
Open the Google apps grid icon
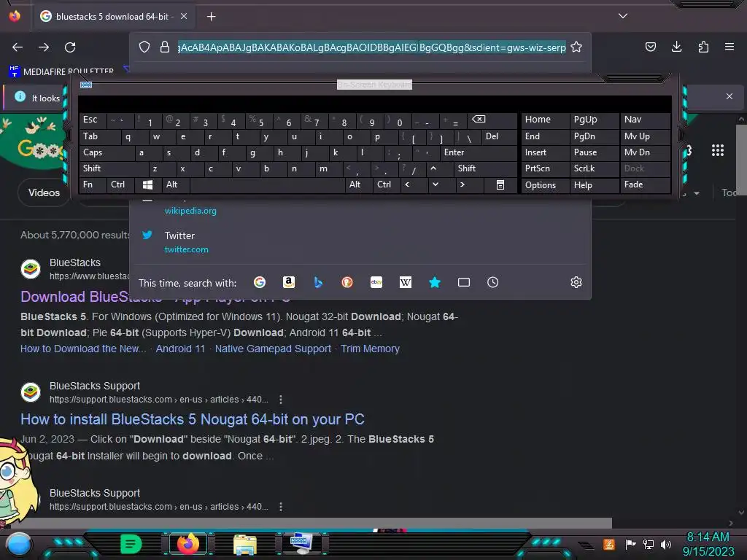coord(718,151)
